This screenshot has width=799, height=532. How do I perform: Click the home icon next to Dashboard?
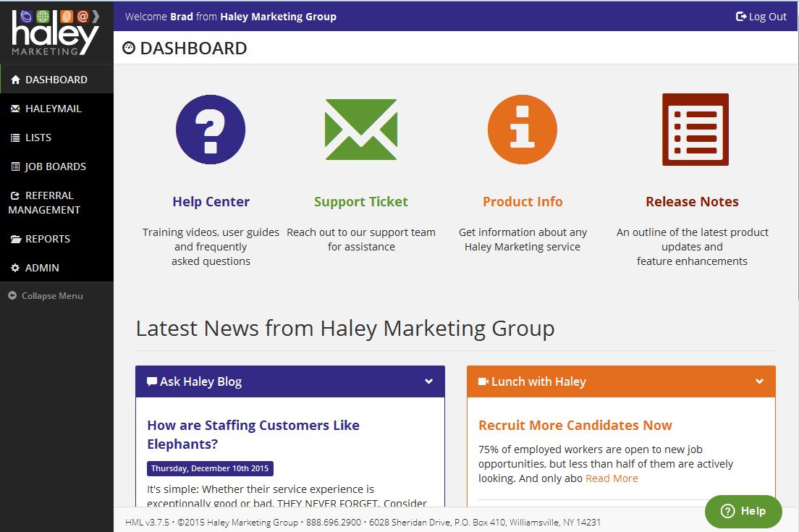15,80
